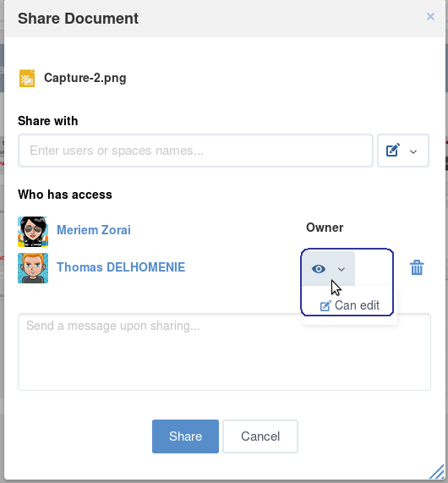Click the pencil icon in Can edit option
Screen dimensions: 448x483
click(x=325, y=306)
